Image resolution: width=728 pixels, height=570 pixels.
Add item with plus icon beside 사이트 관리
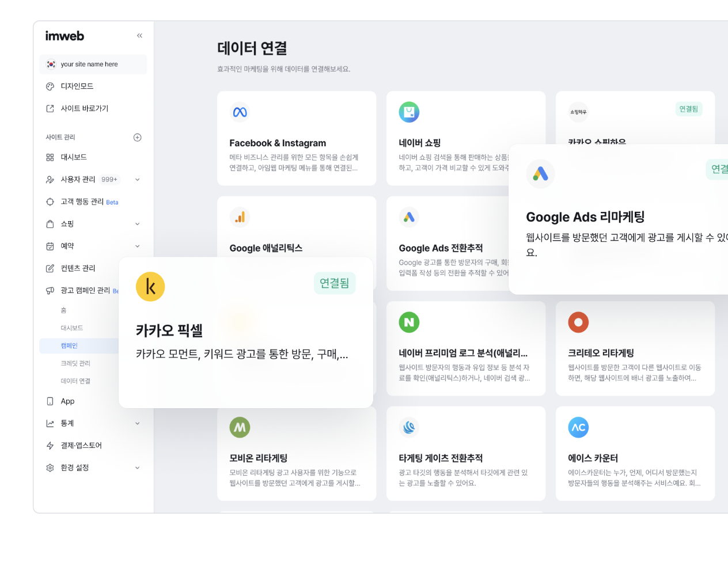point(137,137)
